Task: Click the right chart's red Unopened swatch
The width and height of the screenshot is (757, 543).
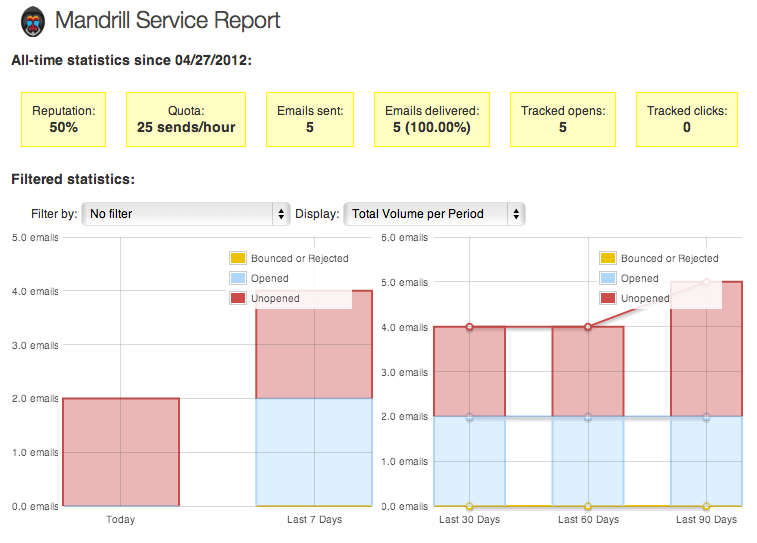Action: point(608,298)
